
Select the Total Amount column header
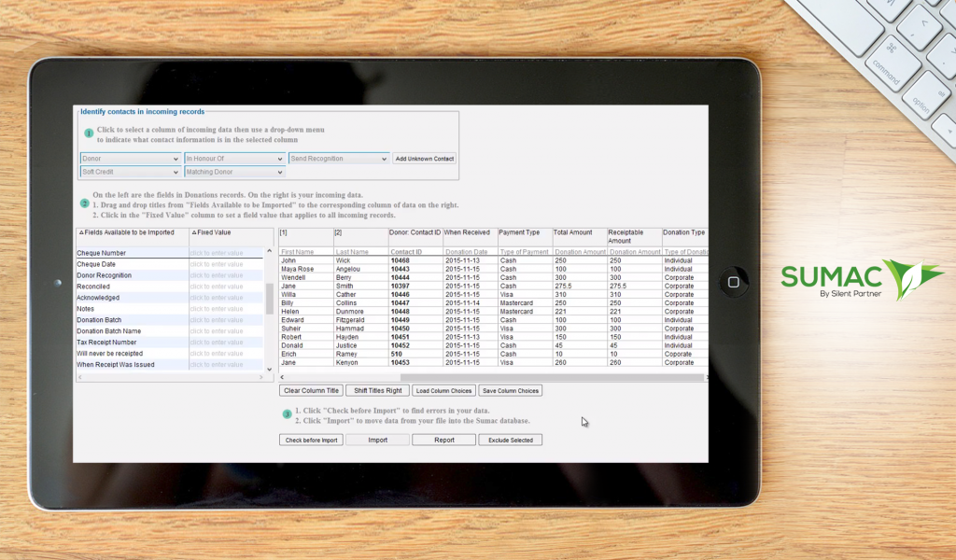578,232
